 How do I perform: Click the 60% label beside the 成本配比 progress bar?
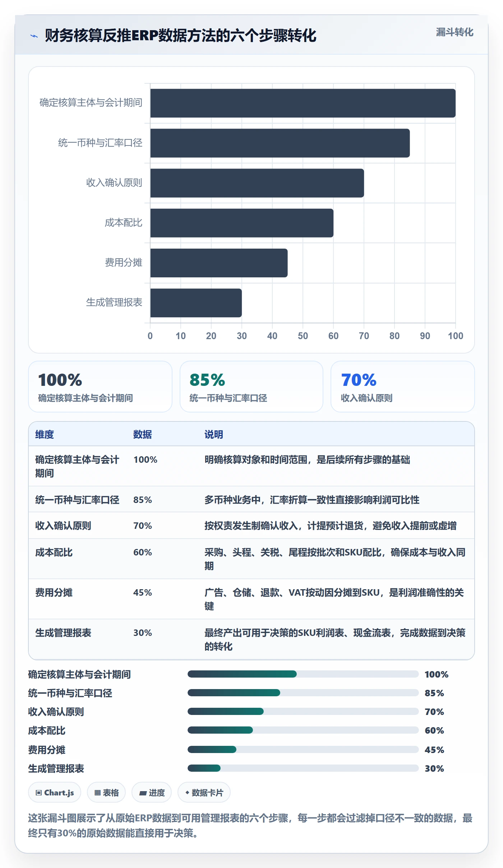434,730
